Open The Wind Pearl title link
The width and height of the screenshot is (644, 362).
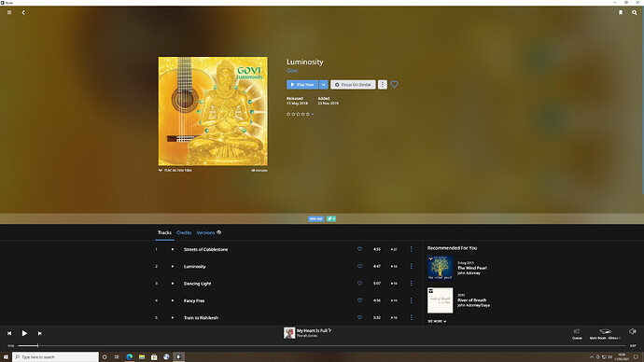pos(472,268)
